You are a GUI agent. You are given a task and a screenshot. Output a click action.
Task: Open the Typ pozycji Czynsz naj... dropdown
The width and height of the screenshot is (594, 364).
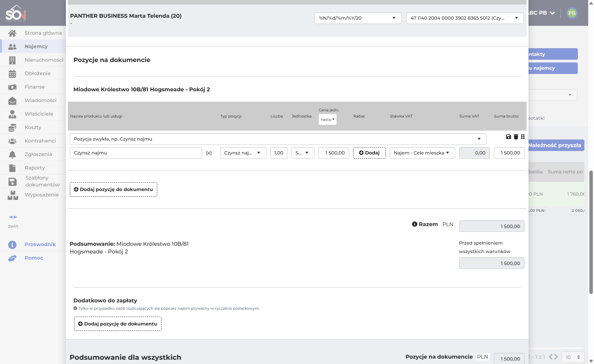(x=243, y=153)
